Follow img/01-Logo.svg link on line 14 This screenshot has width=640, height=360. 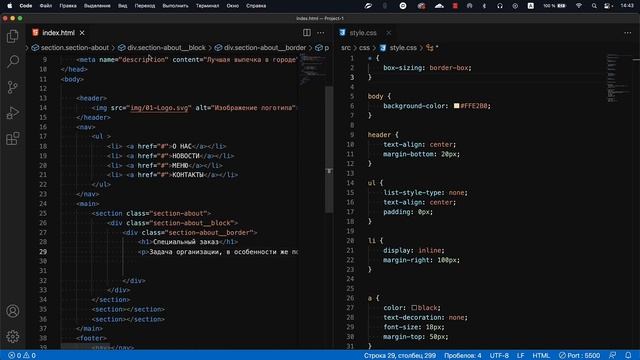coord(159,108)
